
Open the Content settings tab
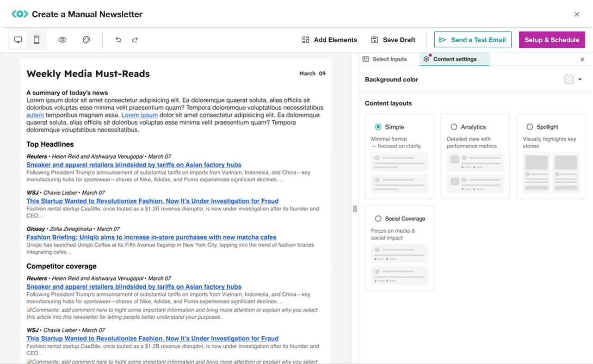click(x=454, y=59)
